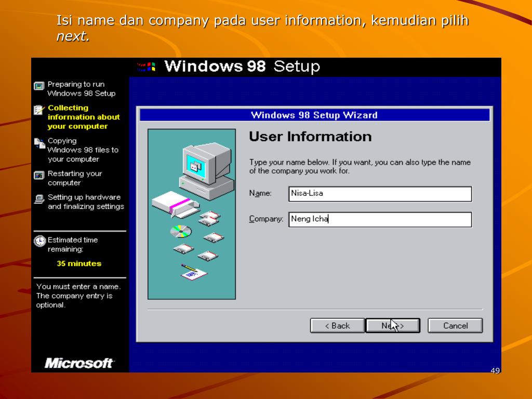
Task: Click 'Setting up hardware and finalizing settings'
Action: coord(86,202)
